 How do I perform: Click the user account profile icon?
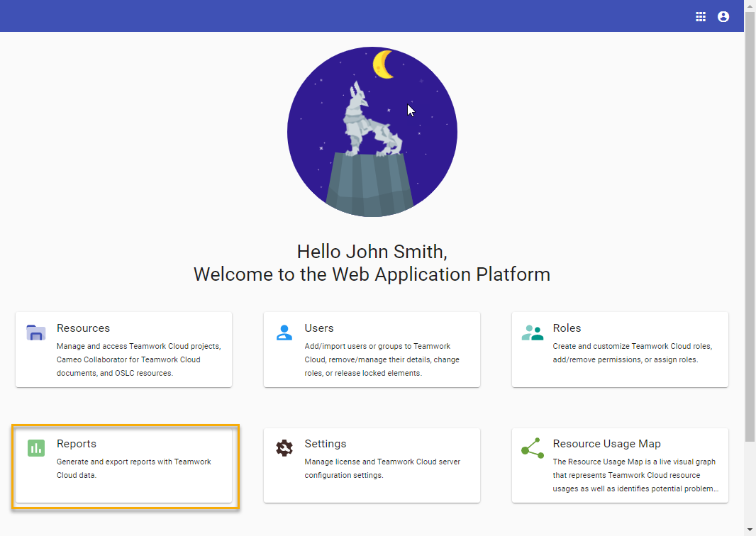click(723, 16)
